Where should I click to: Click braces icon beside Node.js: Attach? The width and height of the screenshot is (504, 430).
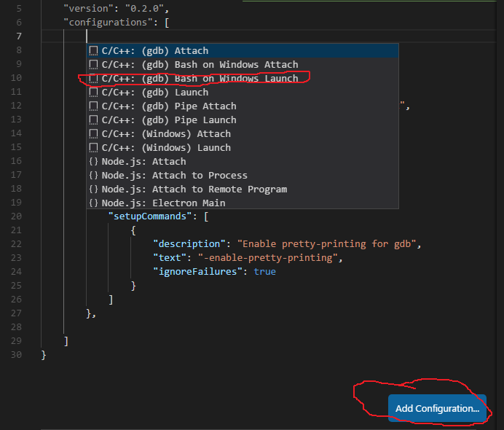93,162
